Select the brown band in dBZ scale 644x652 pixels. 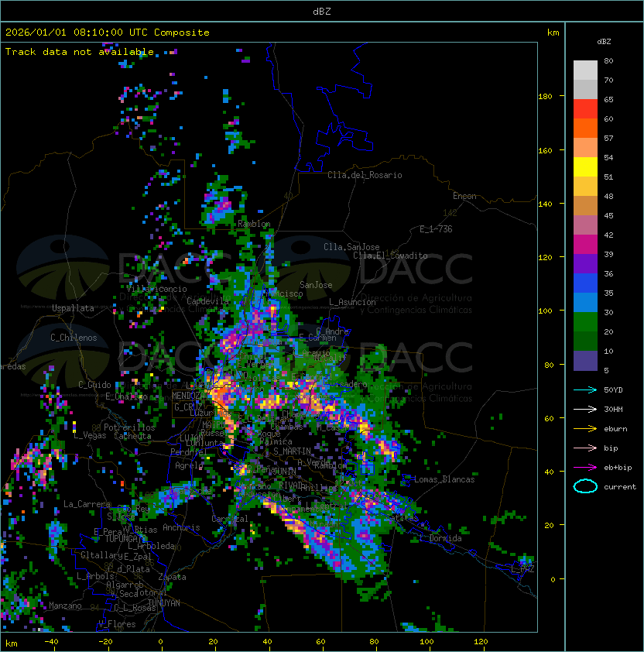585,206
